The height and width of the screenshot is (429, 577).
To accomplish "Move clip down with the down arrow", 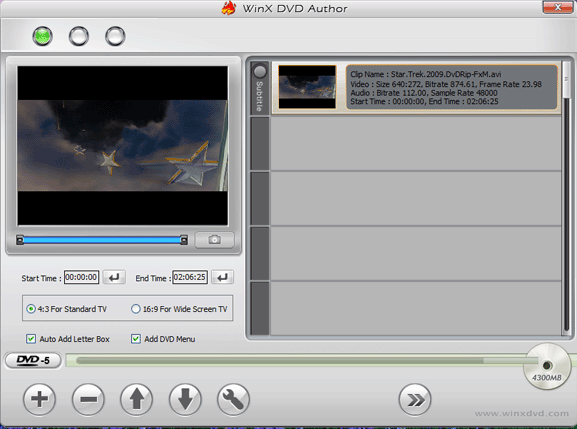I will pos(185,399).
